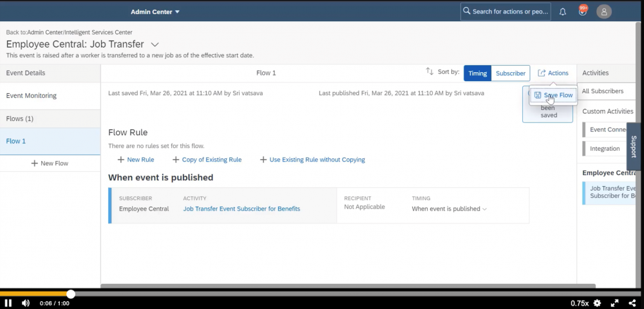Click the search magnifier icon

pyautogui.click(x=466, y=11)
